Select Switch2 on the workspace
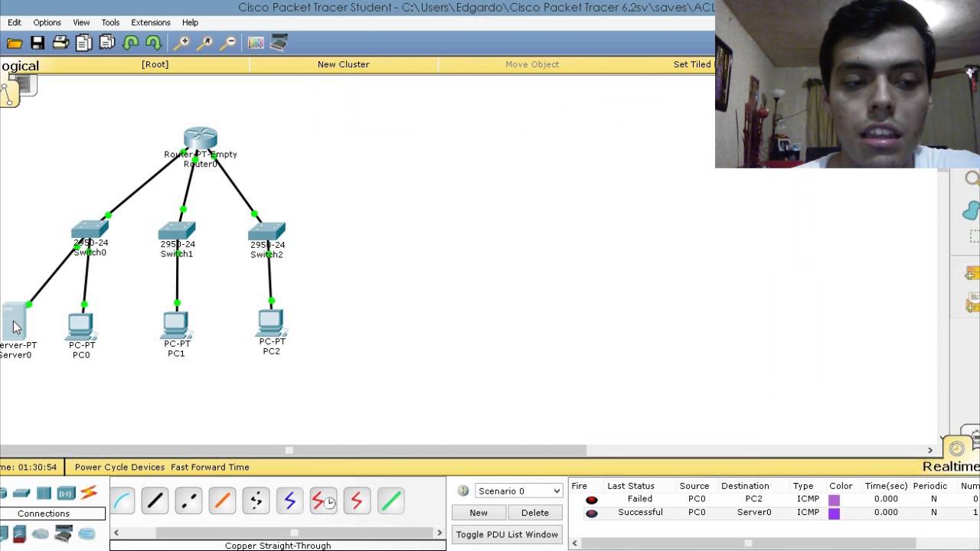980x551 pixels. coord(267,232)
